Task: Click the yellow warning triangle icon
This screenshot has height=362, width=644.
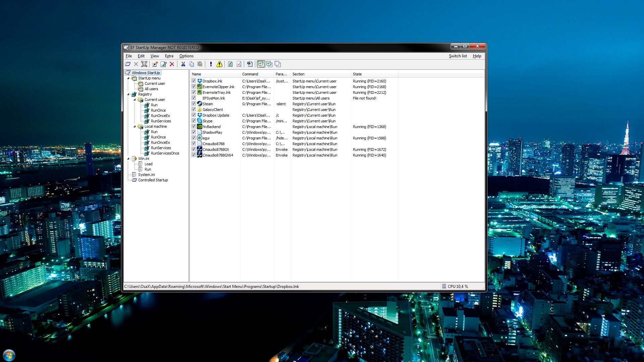Action: [219, 64]
